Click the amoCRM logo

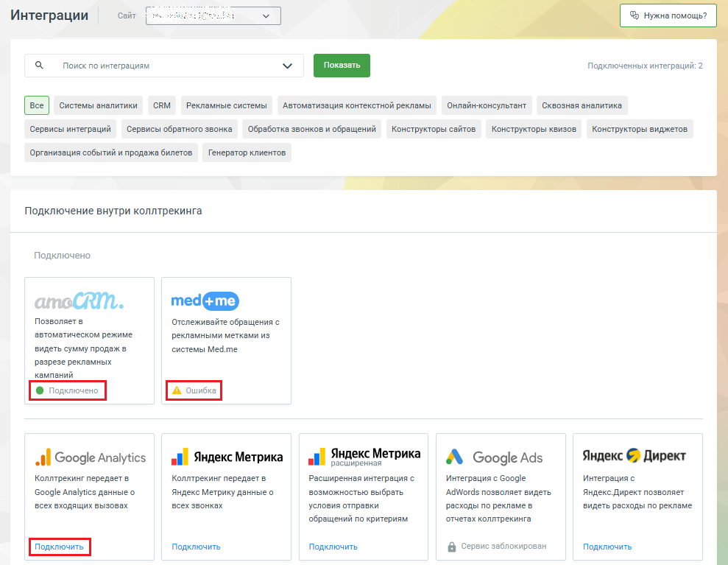pyautogui.click(x=79, y=301)
